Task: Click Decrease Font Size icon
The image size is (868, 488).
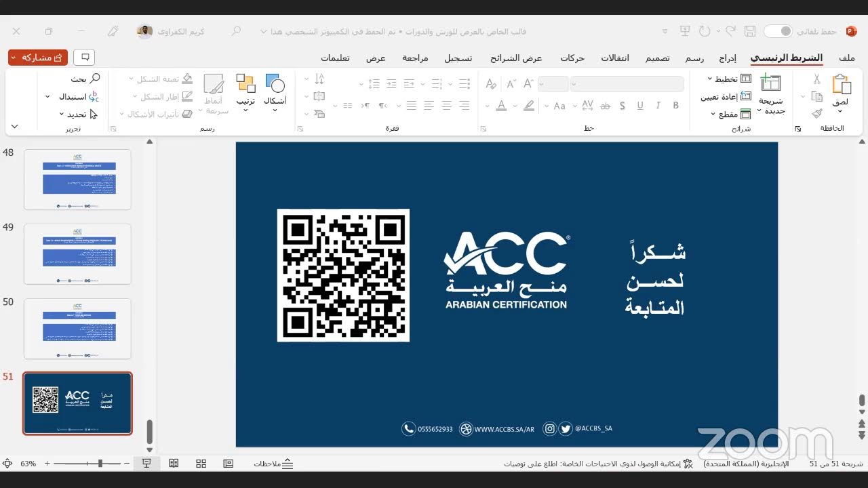Action: (510, 84)
